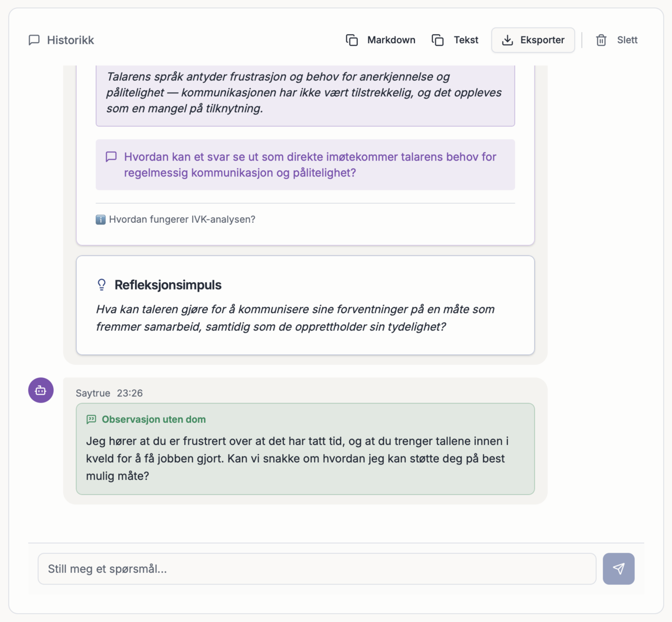Click the copy icon beside Markdown
Viewport: 672px width, 622px height.
(352, 40)
